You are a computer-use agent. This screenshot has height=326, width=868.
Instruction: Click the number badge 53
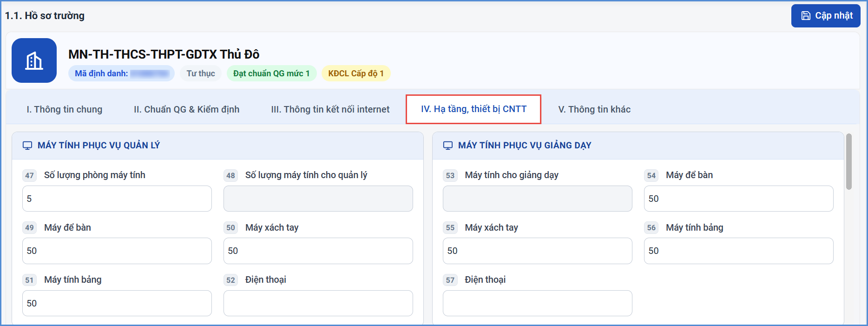450,175
